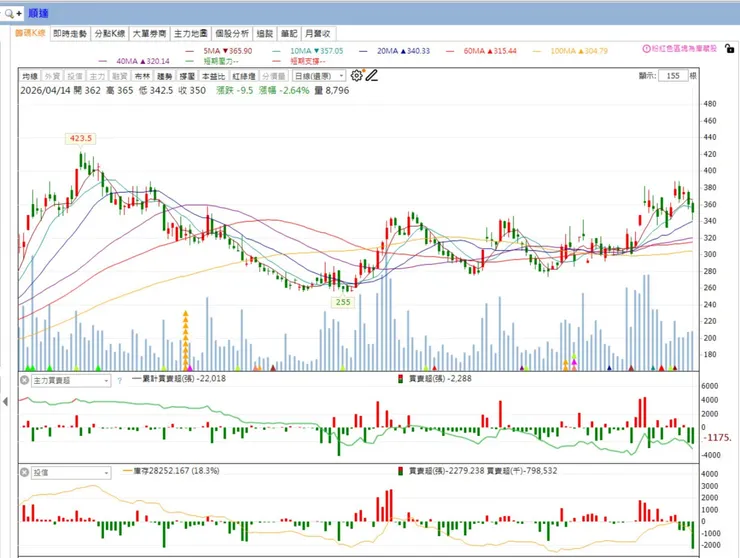Click the -1175 axis value marker
This screenshot has height=558, width=740.
tap(717, 438)
